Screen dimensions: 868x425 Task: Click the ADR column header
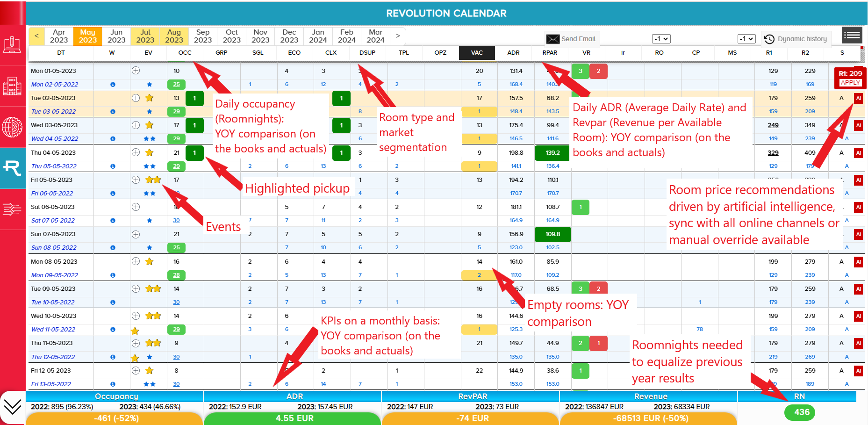tap(513, 53)
